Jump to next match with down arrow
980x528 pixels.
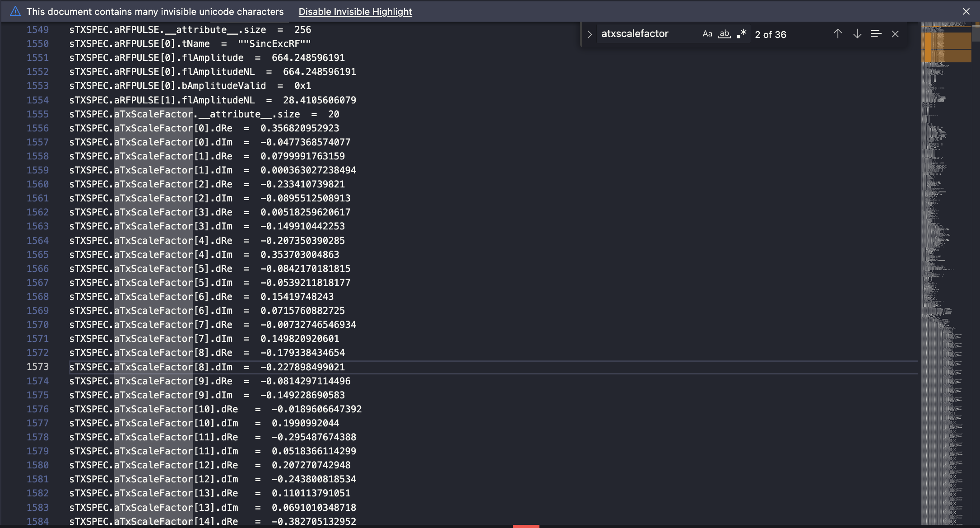tap(856, 33)
